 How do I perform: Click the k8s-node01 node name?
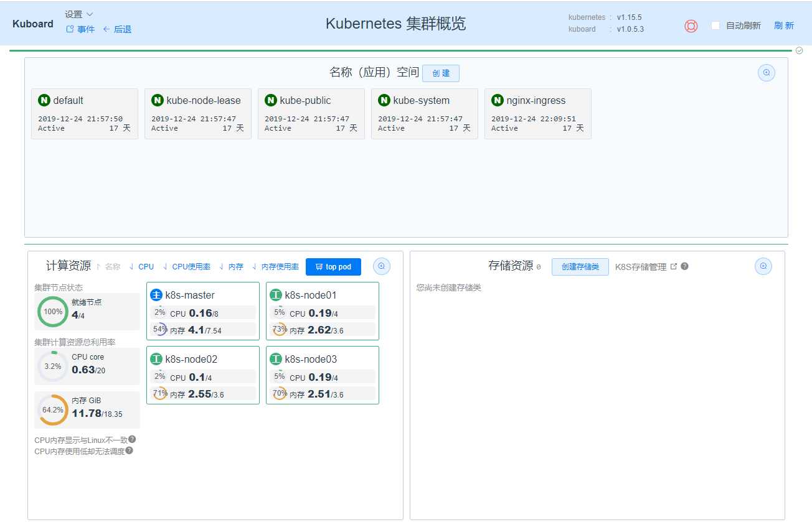pyautogui.click(x=311, y=295)
